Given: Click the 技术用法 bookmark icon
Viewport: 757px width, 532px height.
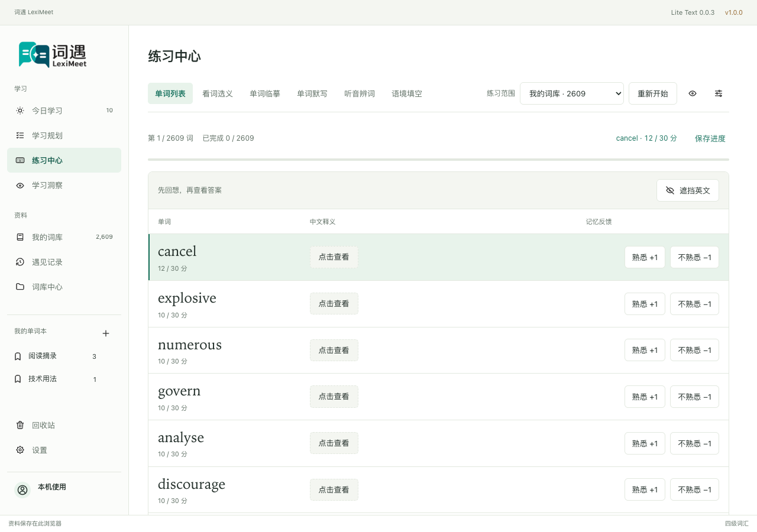Looking at the screenshot, I should click(x=18, y=379).
